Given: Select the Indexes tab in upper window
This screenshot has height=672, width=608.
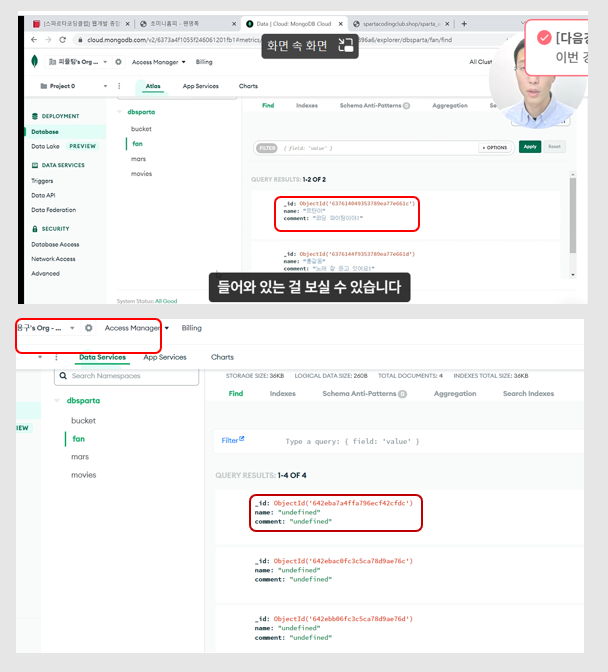Looking at the screenshot, I should (307, 105).
